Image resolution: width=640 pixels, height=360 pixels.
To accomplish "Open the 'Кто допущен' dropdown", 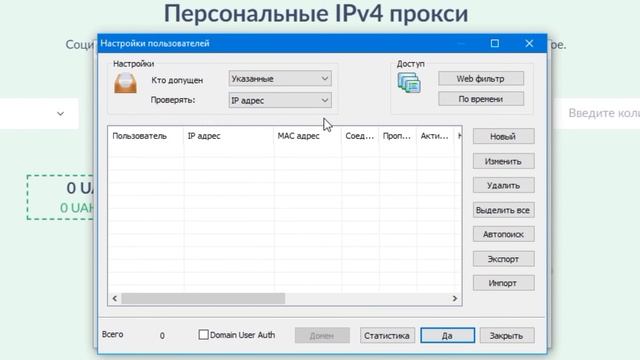I will coord(280,79).
